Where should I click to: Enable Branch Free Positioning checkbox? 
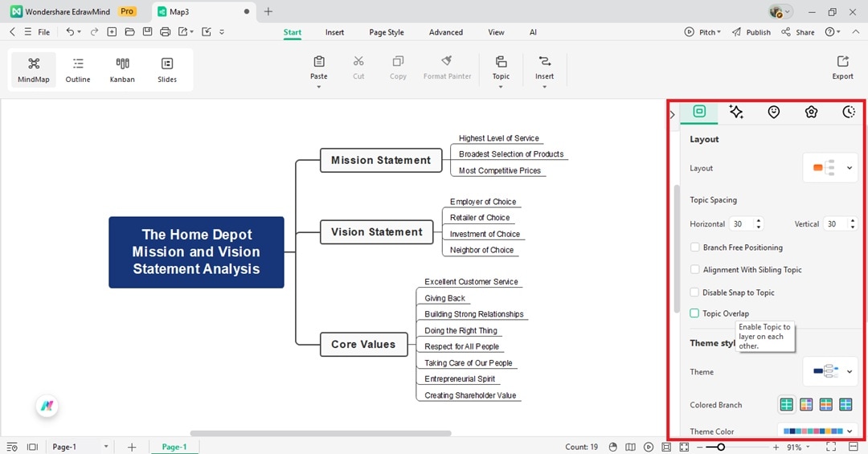694,247
